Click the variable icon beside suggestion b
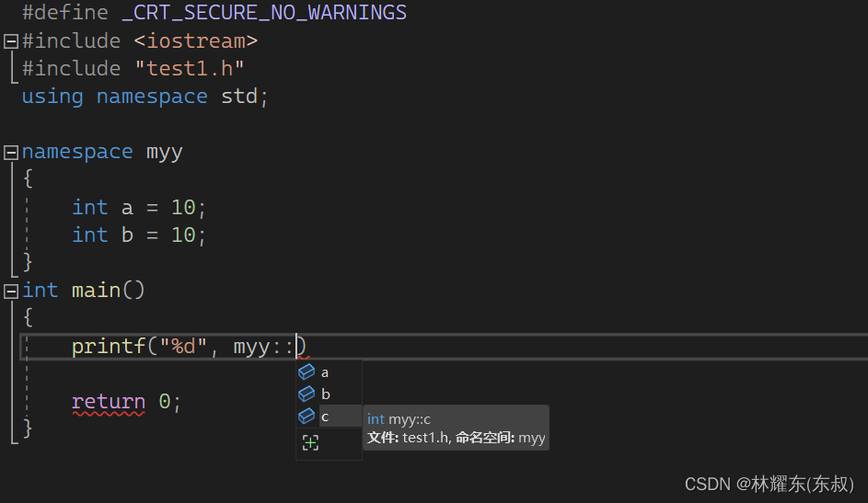 click(307, 394)
